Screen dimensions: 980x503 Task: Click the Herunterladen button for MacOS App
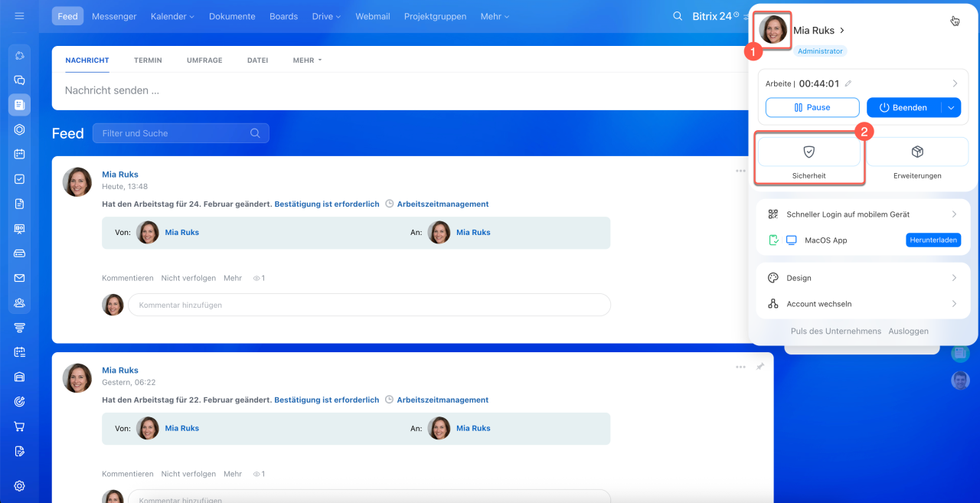click(x=933, y=240)
